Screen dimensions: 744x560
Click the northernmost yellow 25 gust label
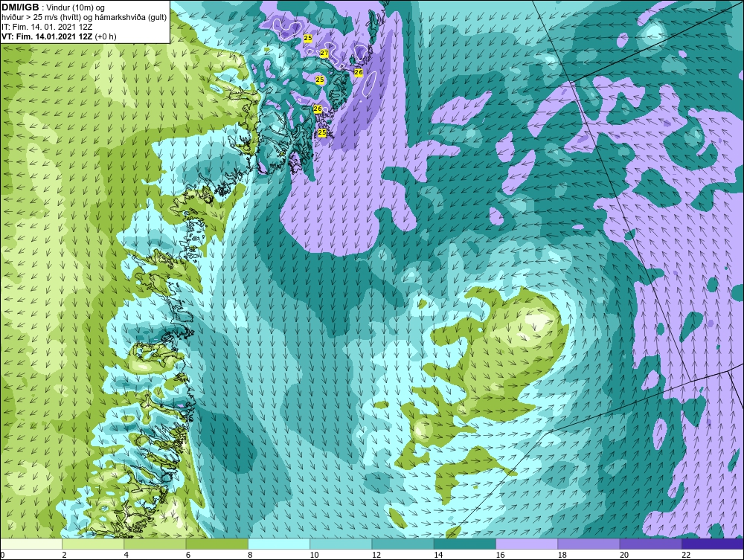click(x=308, y=37)
